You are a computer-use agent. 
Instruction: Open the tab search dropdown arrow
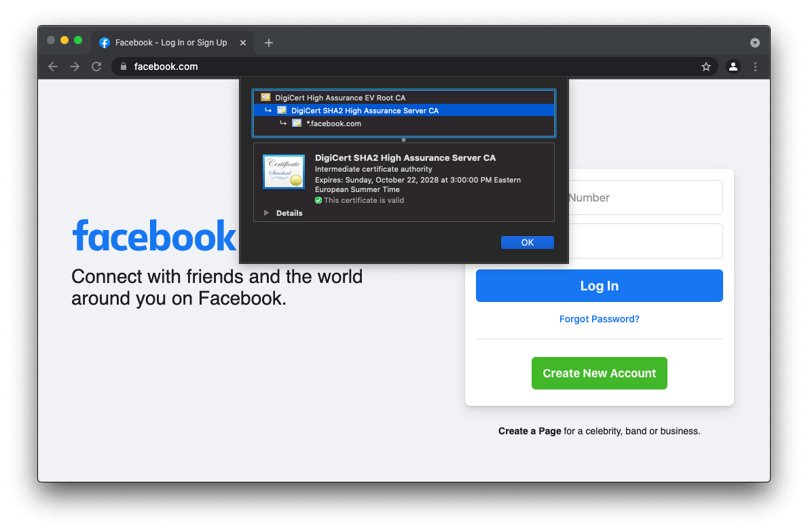click(755, 43)
